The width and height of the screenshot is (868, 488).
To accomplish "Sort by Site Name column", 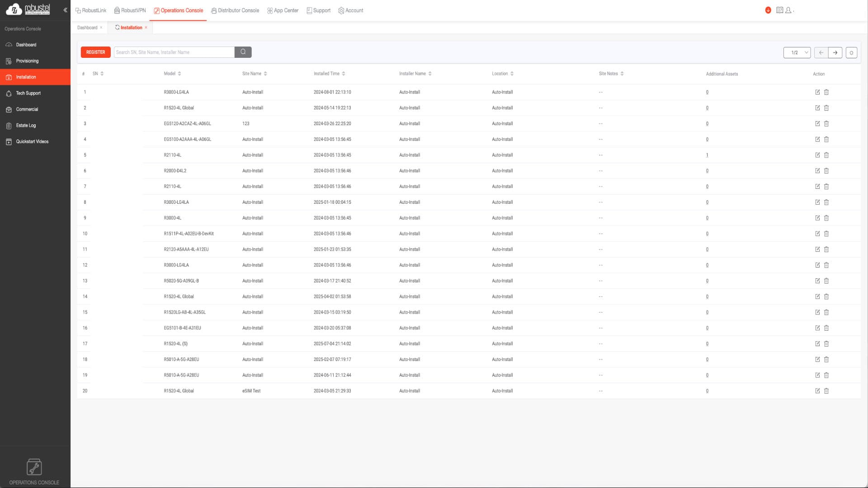I will [x=265, y=74].
